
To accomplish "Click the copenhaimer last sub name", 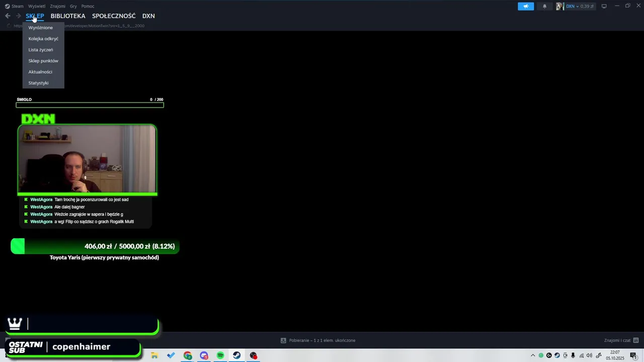I will (x=81, y=347).
